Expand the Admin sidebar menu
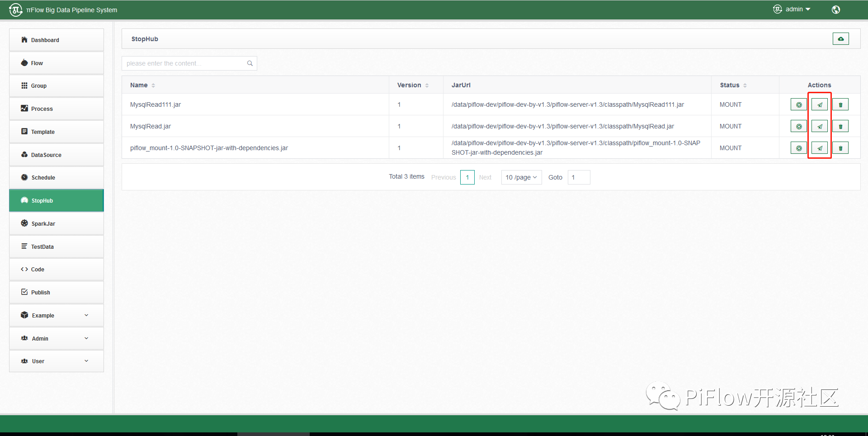The height and width of the screenshot is (436, 868). (56, 338)
